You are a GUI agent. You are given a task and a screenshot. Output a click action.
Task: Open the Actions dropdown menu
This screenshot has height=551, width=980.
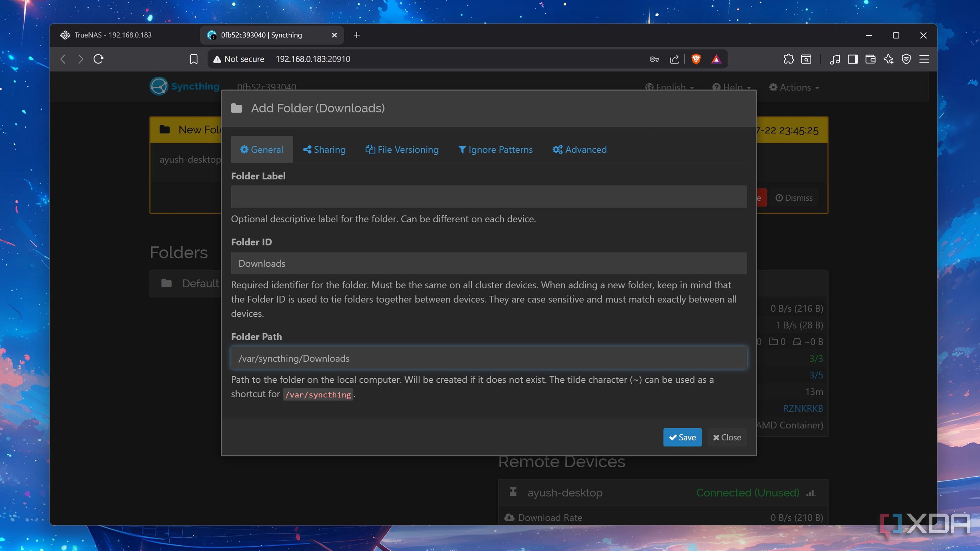coord(794,87)
